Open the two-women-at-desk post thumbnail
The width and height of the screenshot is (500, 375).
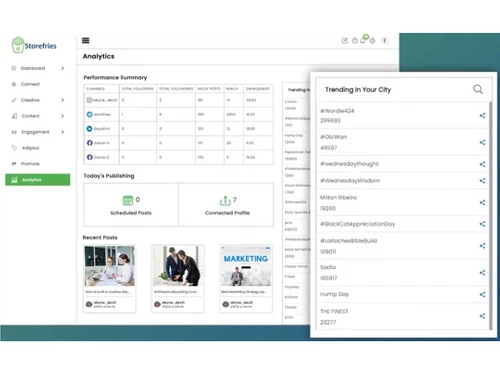[110, 266]
